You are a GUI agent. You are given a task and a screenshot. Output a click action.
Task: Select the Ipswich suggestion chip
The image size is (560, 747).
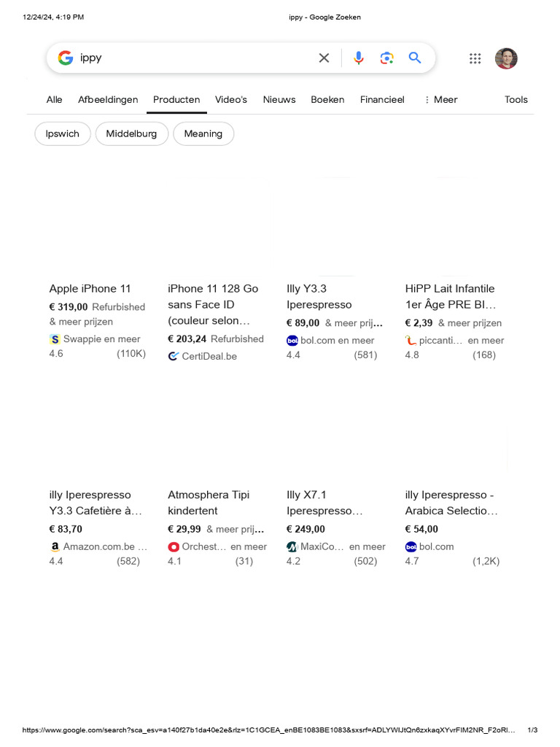tap(63, 134)
